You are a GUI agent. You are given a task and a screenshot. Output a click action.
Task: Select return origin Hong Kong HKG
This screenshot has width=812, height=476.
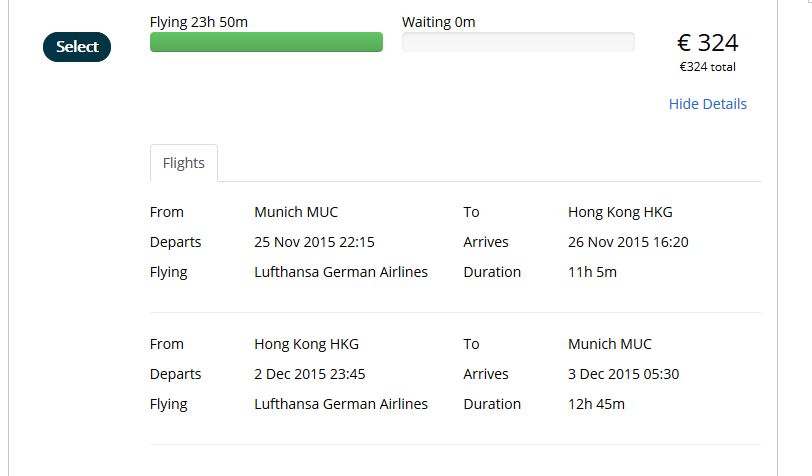(x=306, y=344)
